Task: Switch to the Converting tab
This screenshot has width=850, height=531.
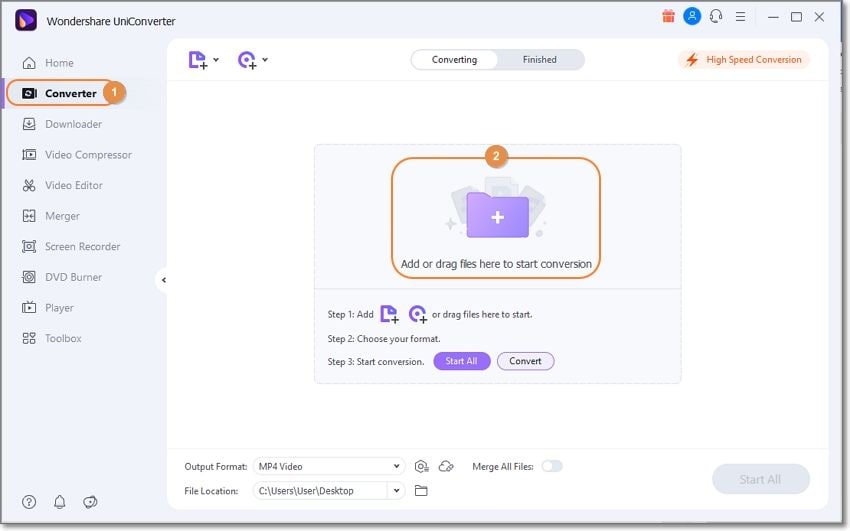Action: [454, 60]
